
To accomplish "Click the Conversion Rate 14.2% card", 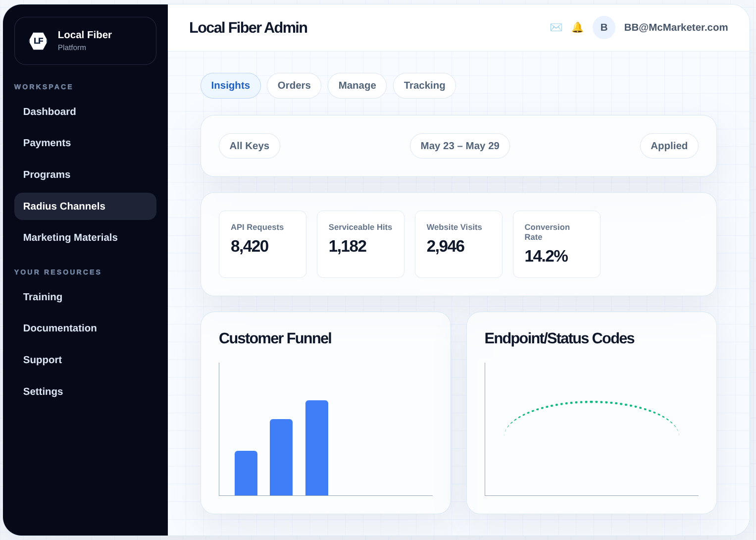I will (x=556, y=244).
